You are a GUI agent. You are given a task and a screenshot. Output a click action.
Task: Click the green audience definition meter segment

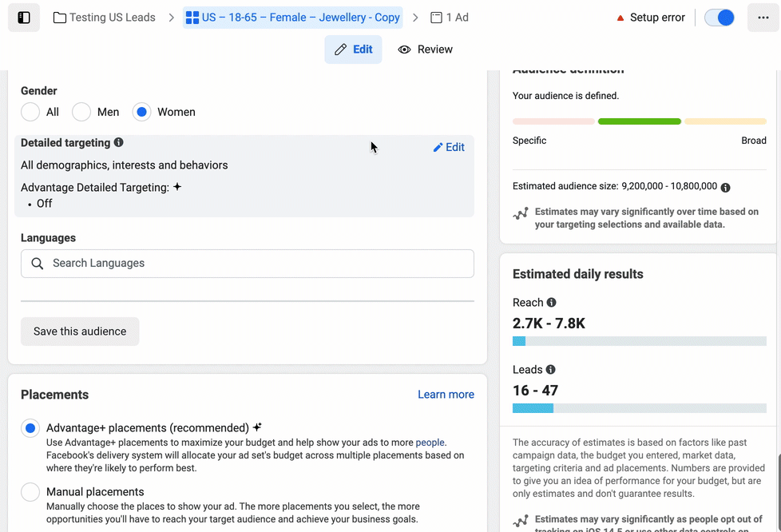[639, 121]
